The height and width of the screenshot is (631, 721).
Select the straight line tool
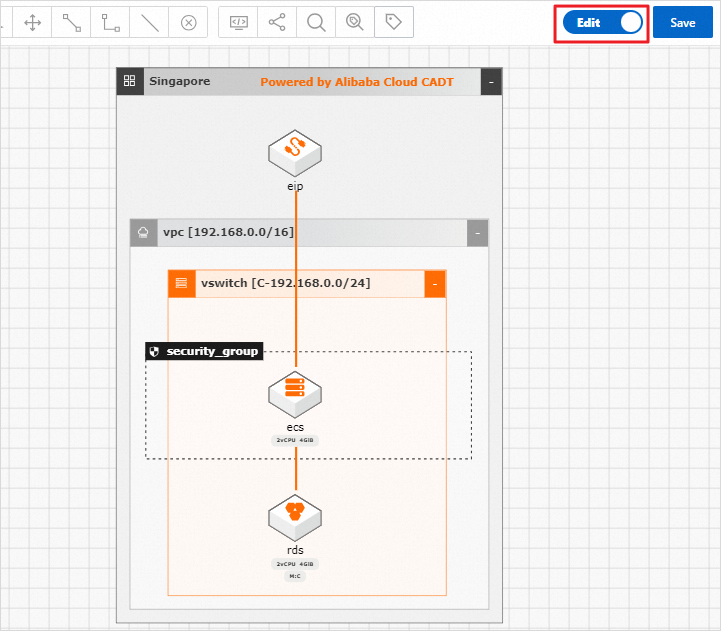click(x=149, y=22)
